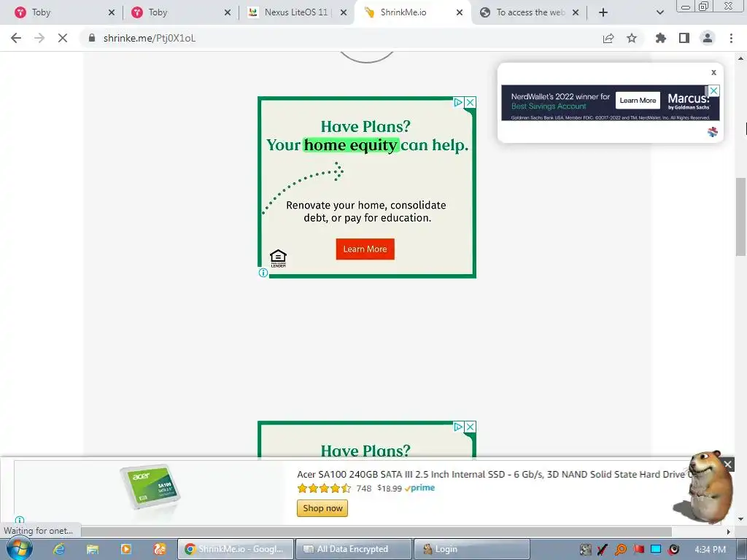Open the media player taskbar icon

coord(126,549)
